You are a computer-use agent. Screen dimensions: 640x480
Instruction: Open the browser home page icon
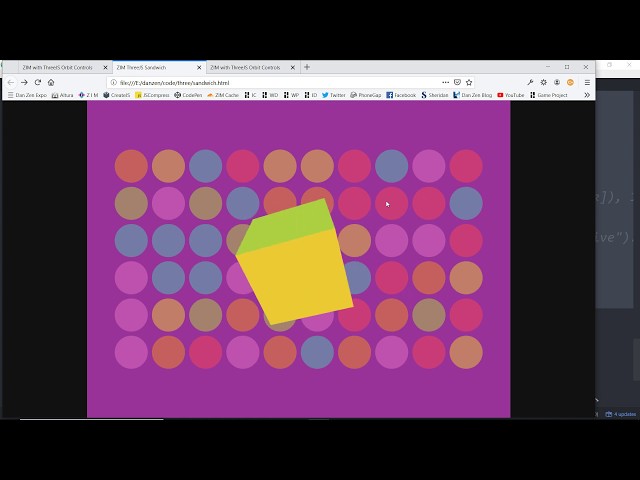(x=51, y=82)
